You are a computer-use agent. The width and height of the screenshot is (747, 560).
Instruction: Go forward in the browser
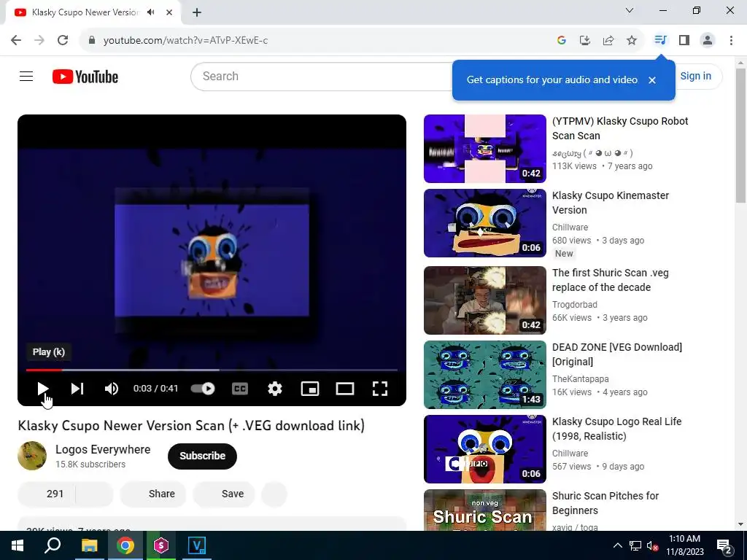click(x=39, y=40)
